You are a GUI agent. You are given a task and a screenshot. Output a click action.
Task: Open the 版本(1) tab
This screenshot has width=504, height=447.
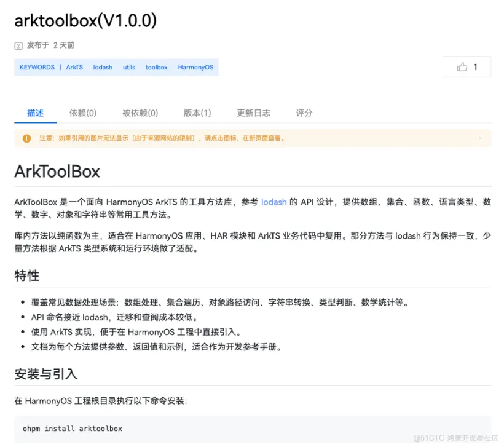click(197, 113)
